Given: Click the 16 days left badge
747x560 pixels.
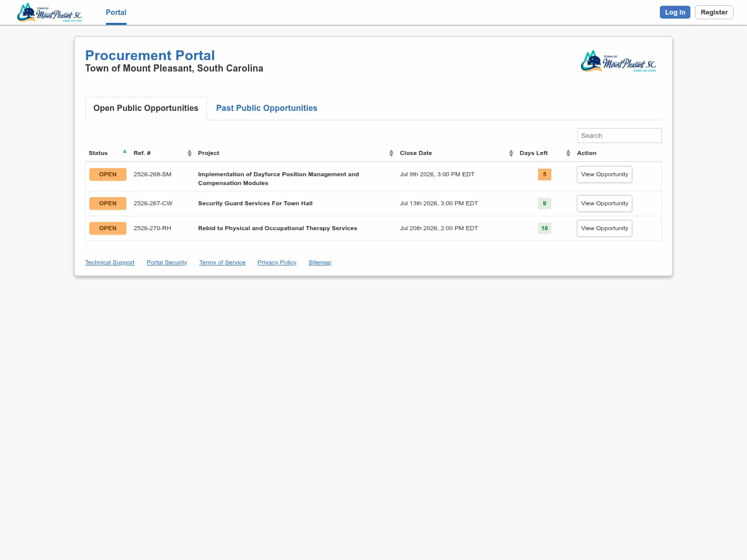Looking at the screenshot, I should coord(545,228).
